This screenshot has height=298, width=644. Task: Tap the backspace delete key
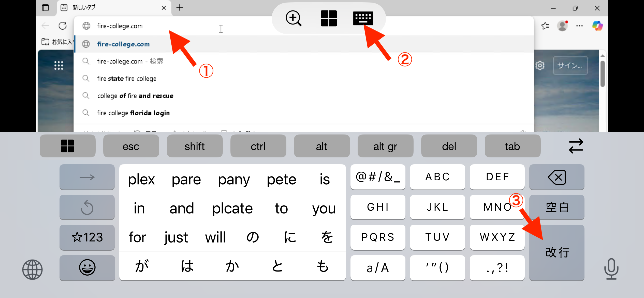click(x=557, y=177)
